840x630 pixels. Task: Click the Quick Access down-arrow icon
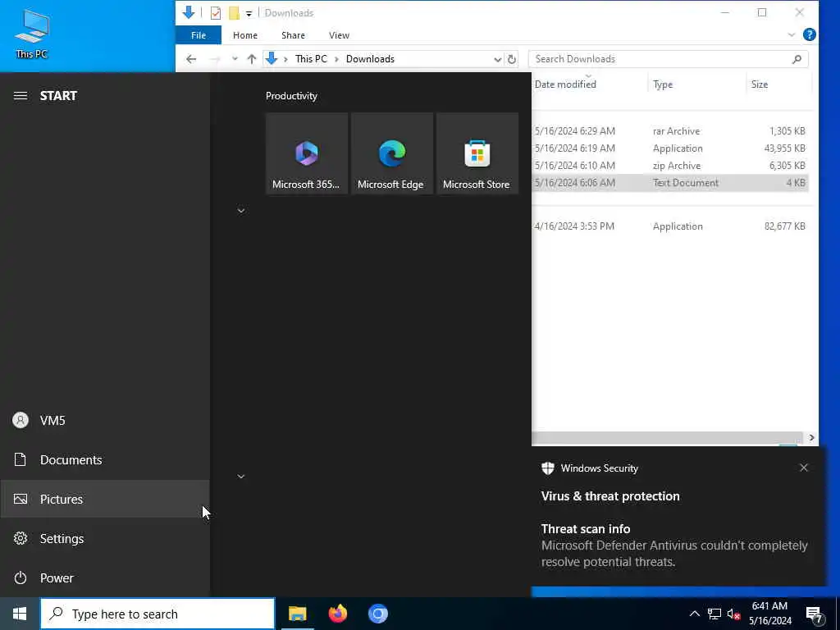188,13
